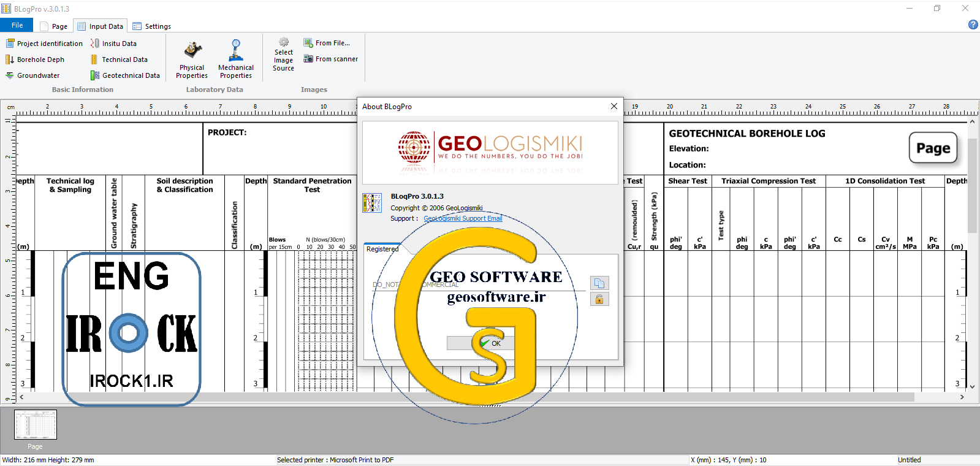The width and height of the screenshot is (980, 466).
Task: Switch to the Page ribbon tab
Action: (x=54, y=26)
